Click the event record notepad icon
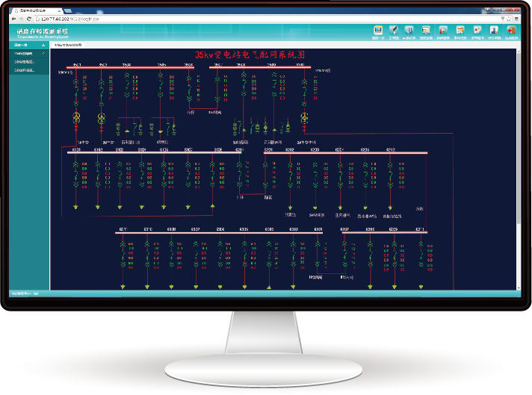 coord(460,31)
